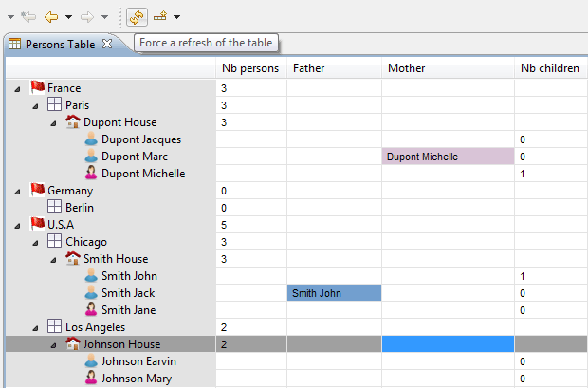Viewport: 588px width, 388px height.
Task: Click the up-level toolbar icon
Action: (x=160, y=16)
